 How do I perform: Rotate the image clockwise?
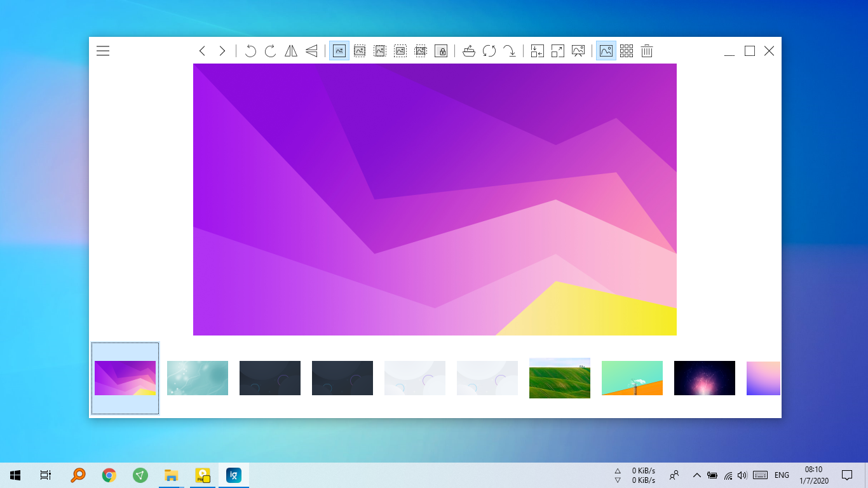(x=271, y=51)
